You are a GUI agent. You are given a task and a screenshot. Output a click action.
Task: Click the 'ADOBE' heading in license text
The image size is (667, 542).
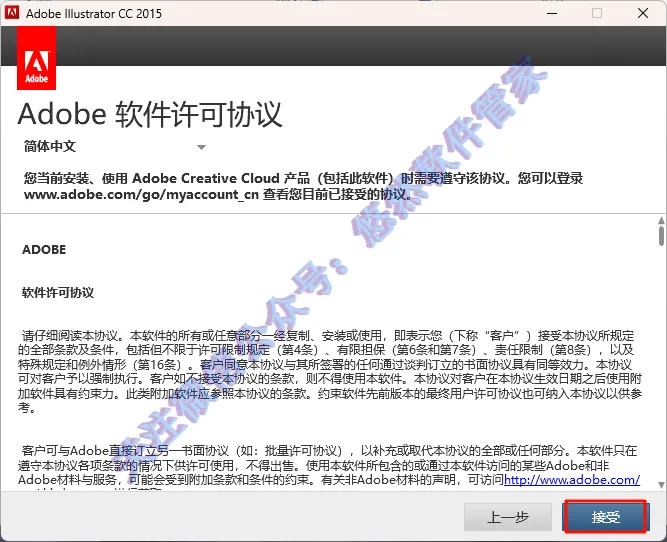(x=44, y=249)
